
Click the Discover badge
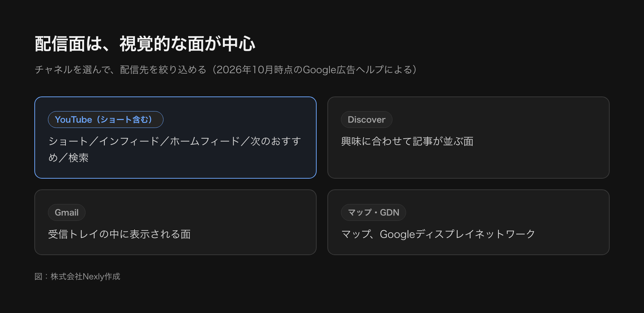pos(366,119)
